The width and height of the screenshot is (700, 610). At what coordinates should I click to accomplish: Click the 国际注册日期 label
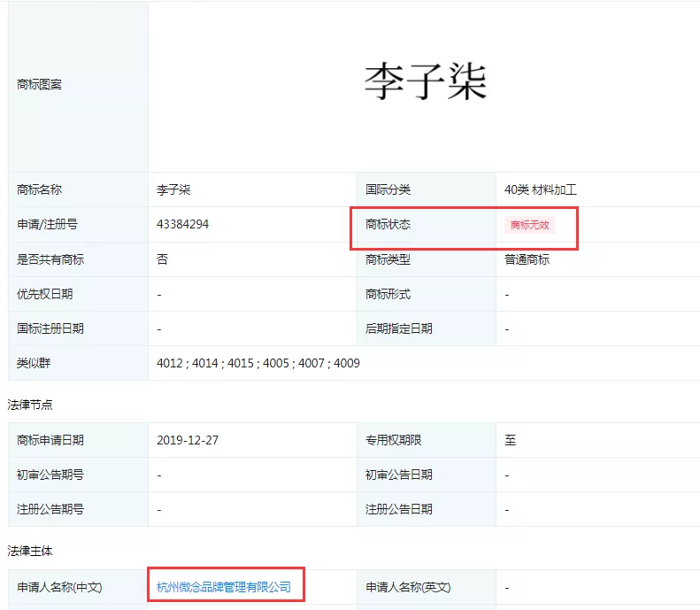[50, 328]
